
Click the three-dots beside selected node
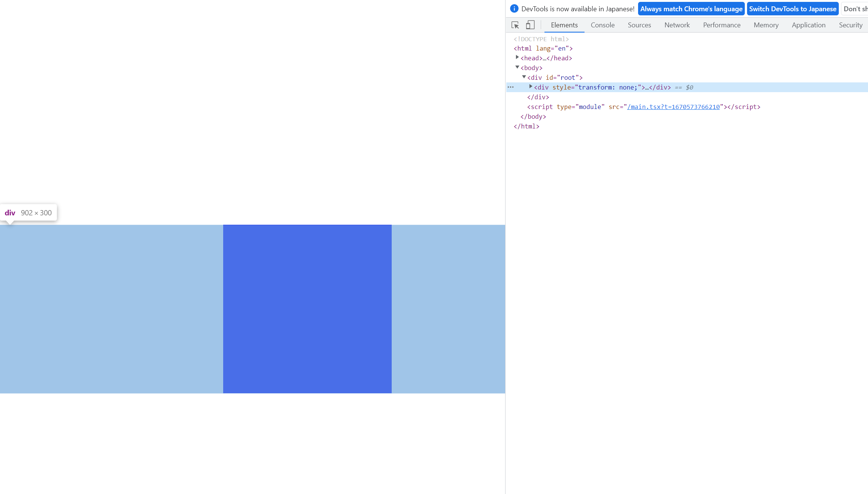pos(510,87)
